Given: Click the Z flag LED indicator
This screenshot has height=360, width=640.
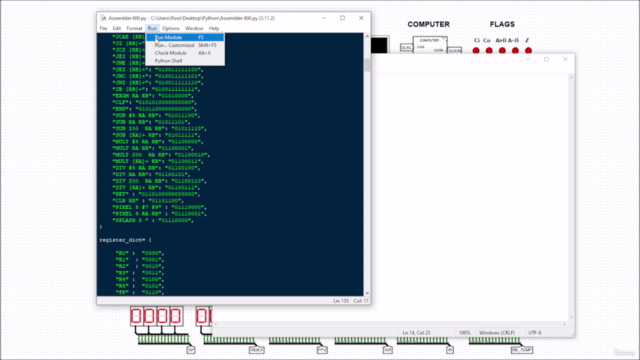Looking at the screenshot, I should 528,51.
